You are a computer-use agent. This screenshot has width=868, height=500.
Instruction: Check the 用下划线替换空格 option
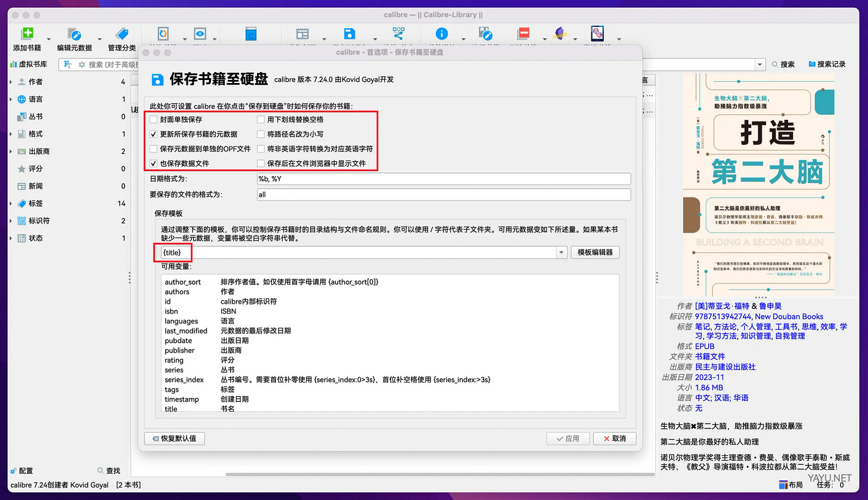pyautogui.click(x=260, y=119)
